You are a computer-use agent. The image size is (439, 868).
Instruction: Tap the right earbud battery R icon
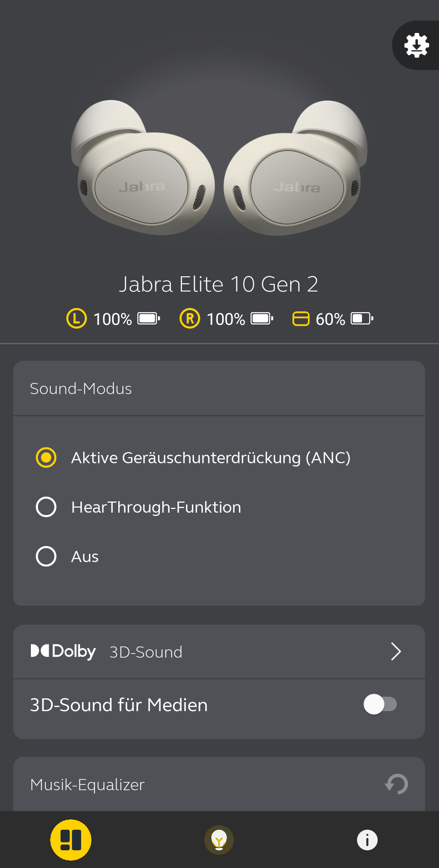pos(190,319)
